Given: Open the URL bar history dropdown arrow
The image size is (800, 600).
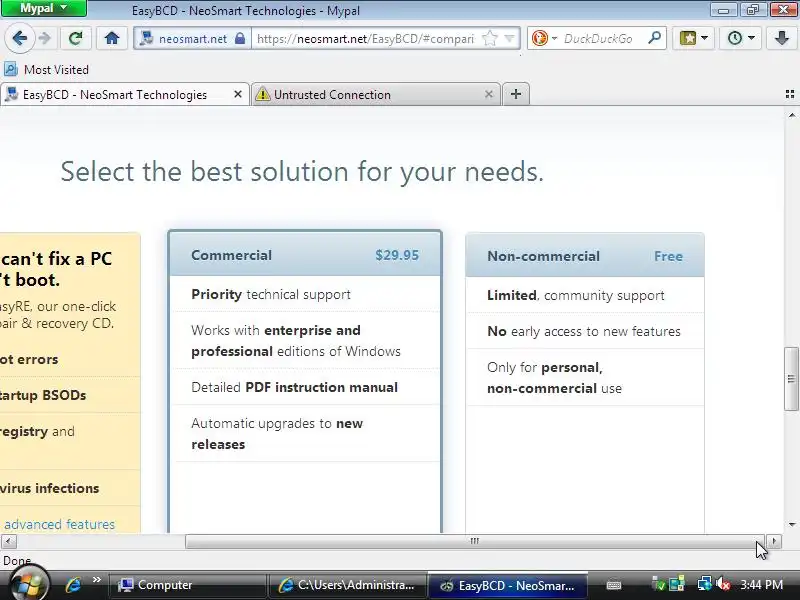Looking at the screenshot, I should pos(509,39).
